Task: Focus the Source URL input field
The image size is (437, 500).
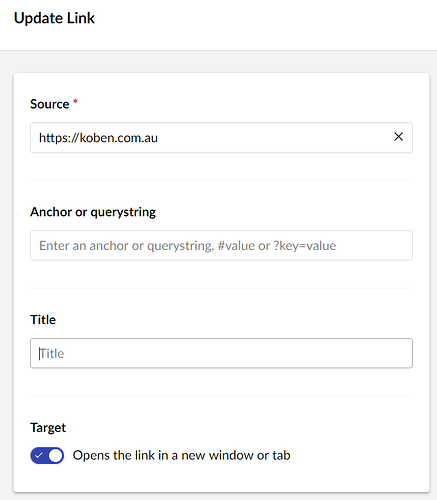Action: pos(221,138)
